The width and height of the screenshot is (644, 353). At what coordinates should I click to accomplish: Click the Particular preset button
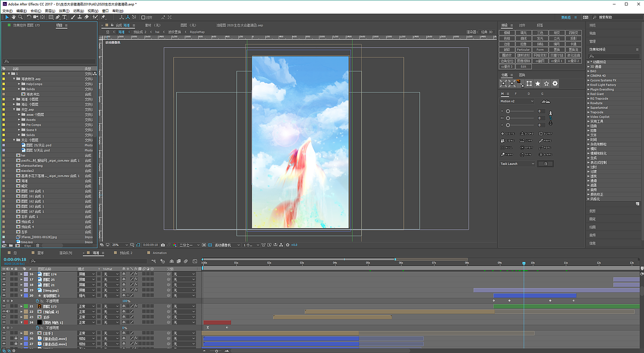[x=523, y=50]
